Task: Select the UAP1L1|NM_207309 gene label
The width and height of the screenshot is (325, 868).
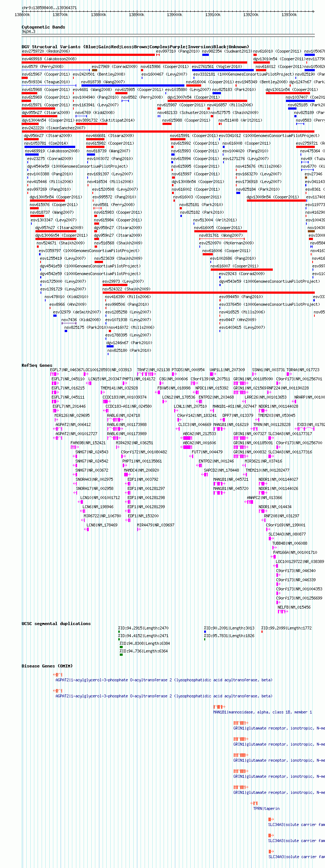Action: pyautogui.click(x=227, y=370)
